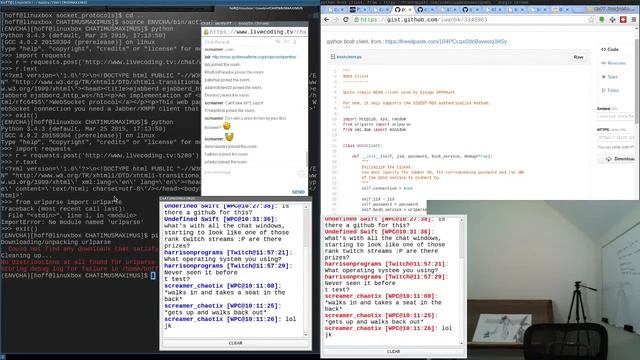Open the first Chrome tab

tap(336, 9)
